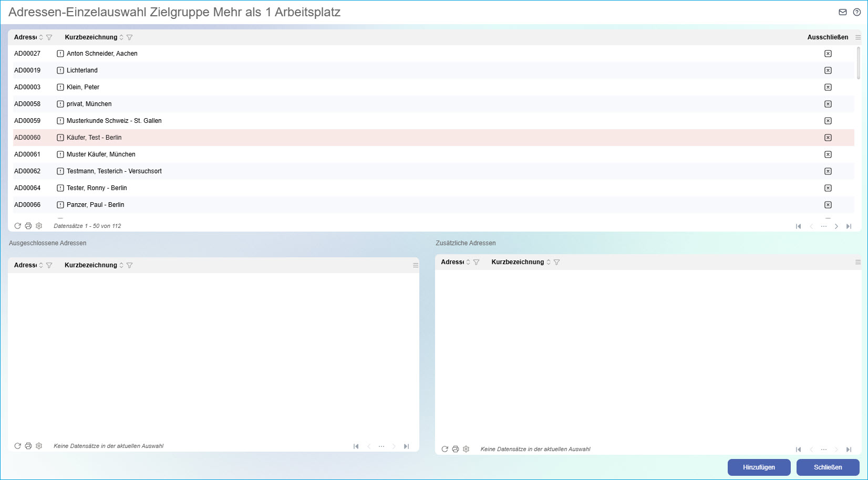Screen dimensions: 868x480
Task: Exclude address Klein, Peter
Action: point(828,87)
